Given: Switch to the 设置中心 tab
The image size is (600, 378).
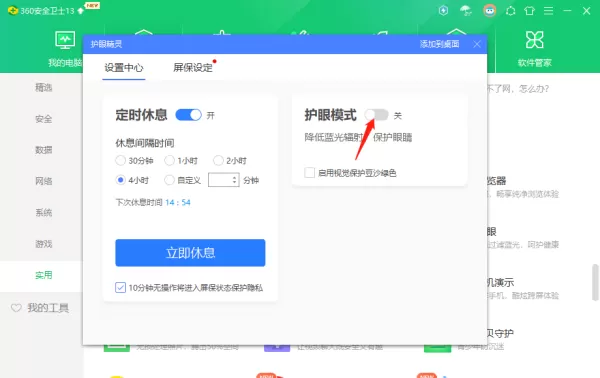Looking at the screenshot, I should 124,68.
